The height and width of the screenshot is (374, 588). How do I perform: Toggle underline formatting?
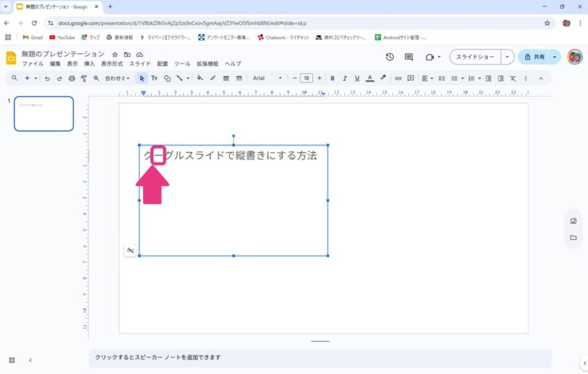(357, 79)
